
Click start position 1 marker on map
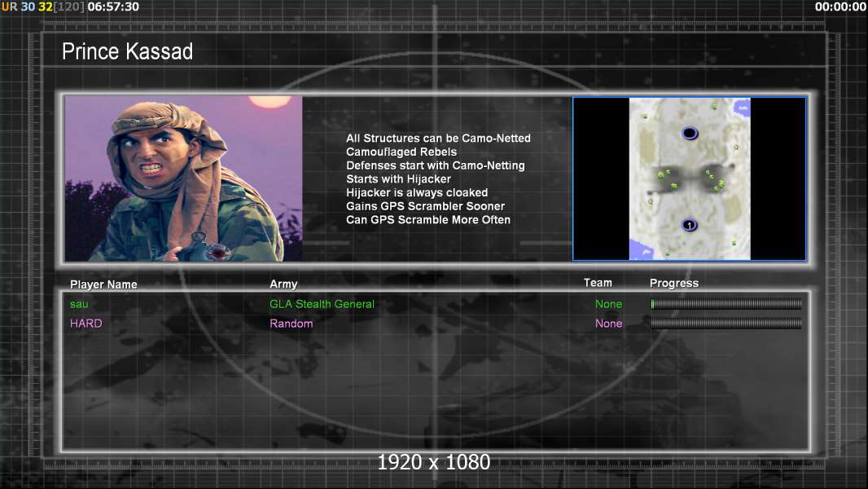point(689,225)
